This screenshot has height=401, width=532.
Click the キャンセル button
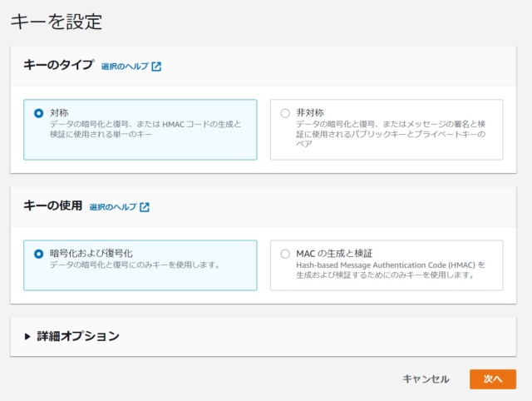tap(426, 379)
